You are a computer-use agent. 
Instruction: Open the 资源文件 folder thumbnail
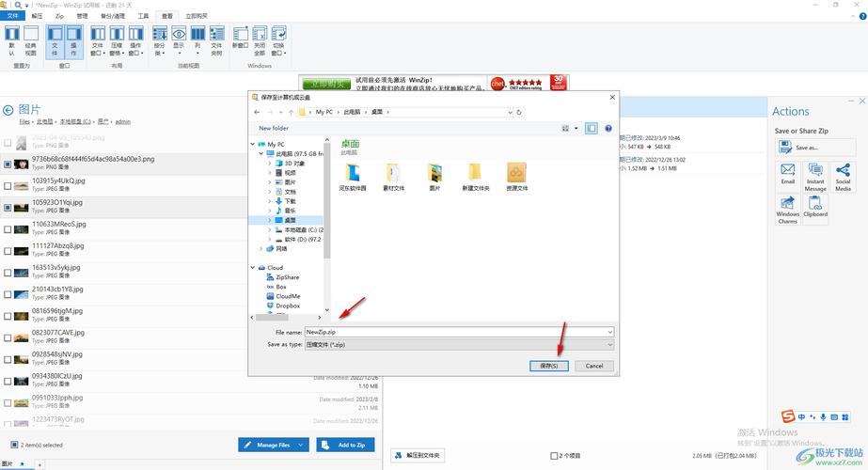(x=516, y=177)
